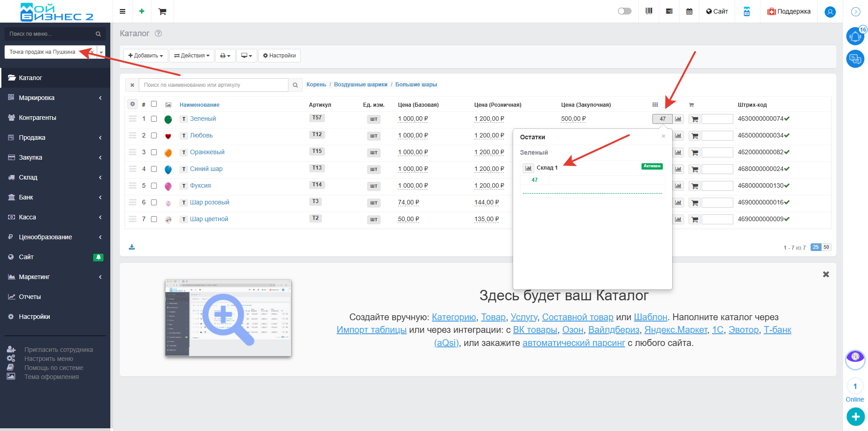The height and width of the screenshot is (431, 868).
Task: Expand the Продажа sidebar section
Action: point(55,137)
